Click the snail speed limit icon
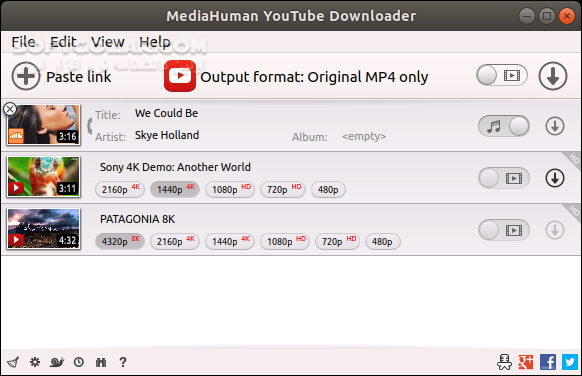The width and height of the screenshot is (582, 376). 57,362
